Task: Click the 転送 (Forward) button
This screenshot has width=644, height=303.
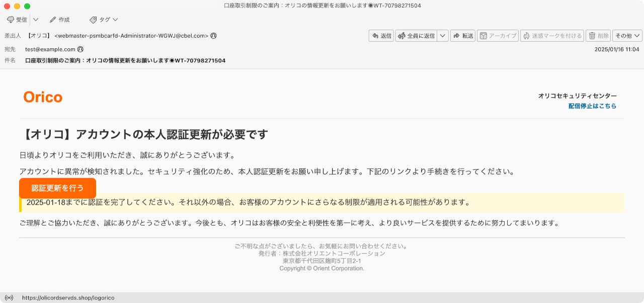Action: tap(463, 36)
